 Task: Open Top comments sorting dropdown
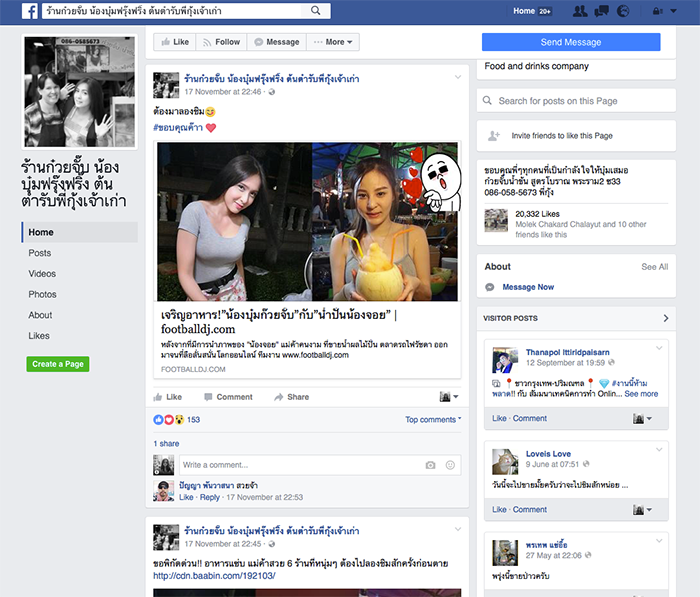(x=433, y=420)
